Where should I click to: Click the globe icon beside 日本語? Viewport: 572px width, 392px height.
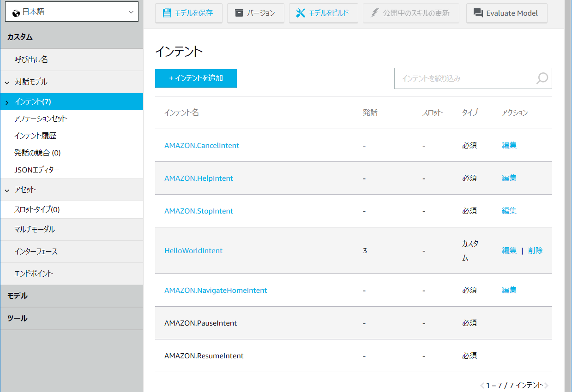click(16, 12)
